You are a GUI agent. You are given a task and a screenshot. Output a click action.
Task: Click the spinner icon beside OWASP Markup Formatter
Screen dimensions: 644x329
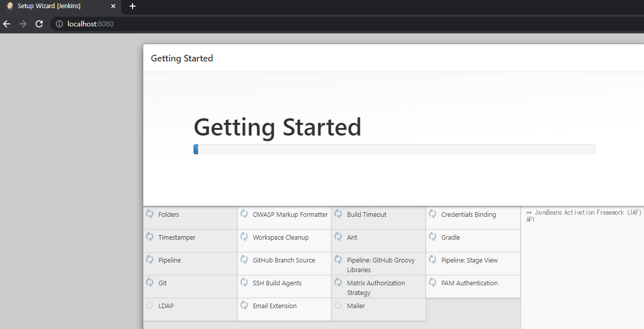[x=244, y=214]
